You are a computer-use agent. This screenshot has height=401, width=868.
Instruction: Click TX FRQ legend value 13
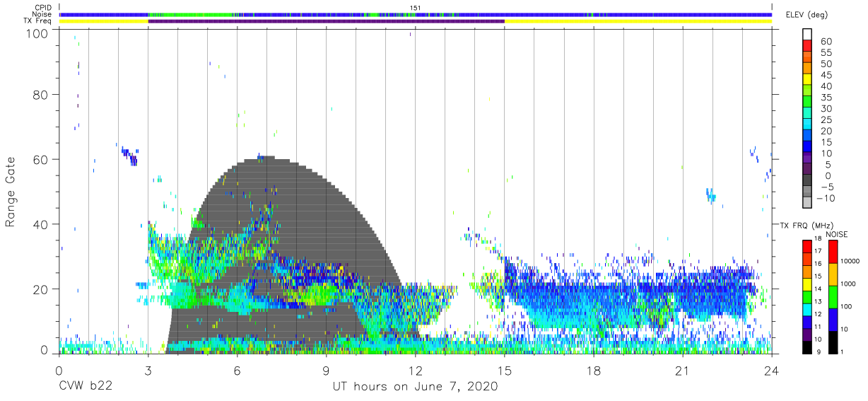pos(817,301)
